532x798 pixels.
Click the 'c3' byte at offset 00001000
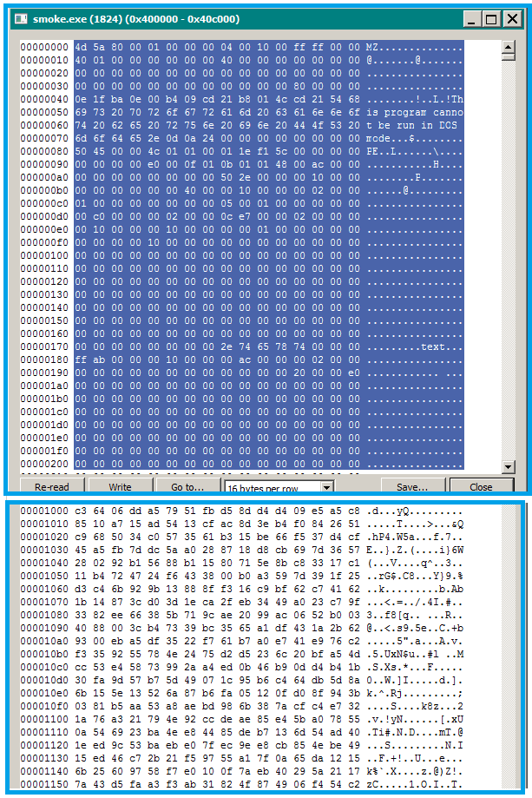pyautogui.click(x=81, y=510)
